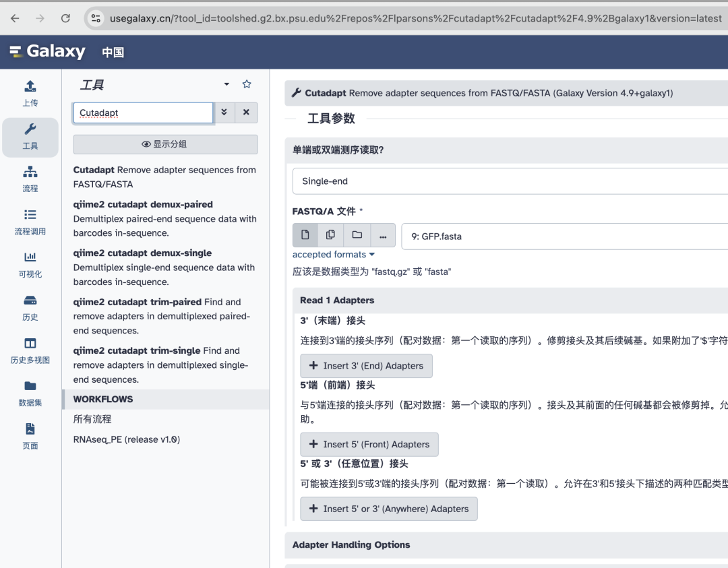This screenshot has width=728, height=568.
Task: Go back in browser history
Action: [15, 18]
